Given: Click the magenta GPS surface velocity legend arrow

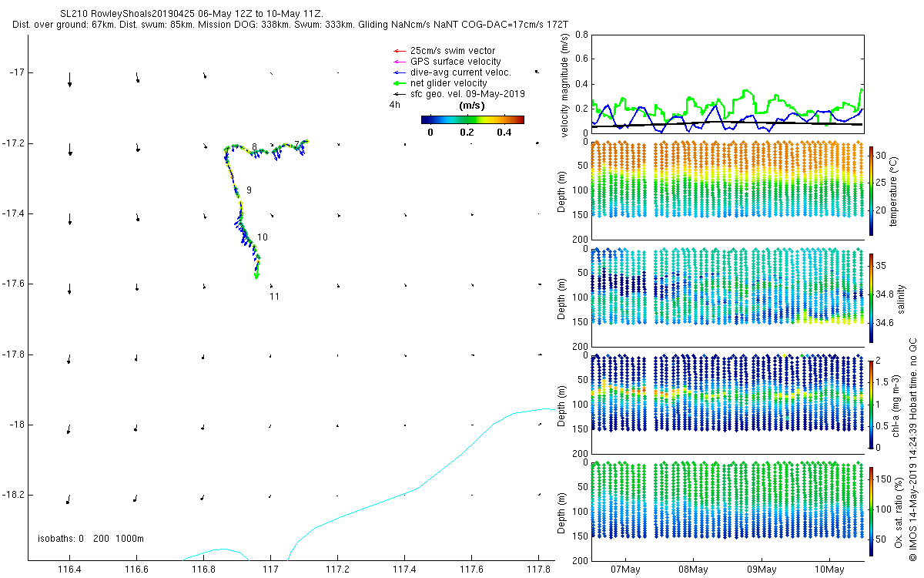Looking at the screenshot, I should click(x=398, y=62).
